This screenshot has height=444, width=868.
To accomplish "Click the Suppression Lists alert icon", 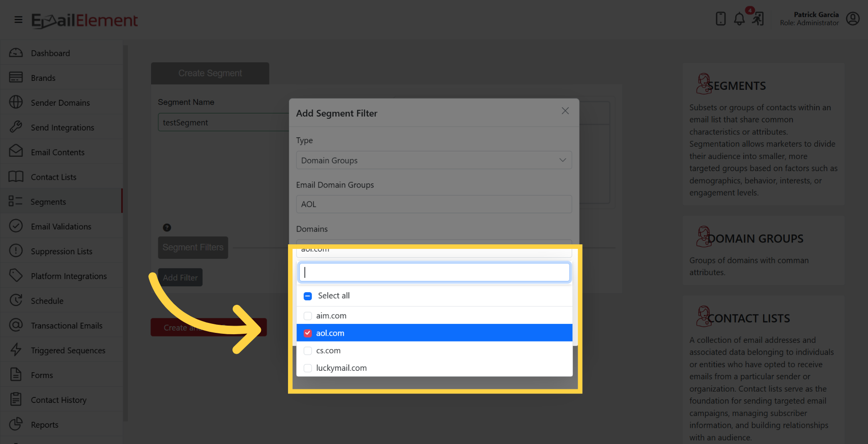I will [16, 250].
